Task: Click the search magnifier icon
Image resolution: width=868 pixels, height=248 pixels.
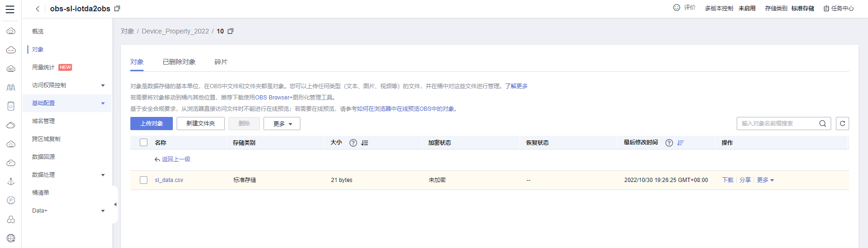Action: click(823, 124)
